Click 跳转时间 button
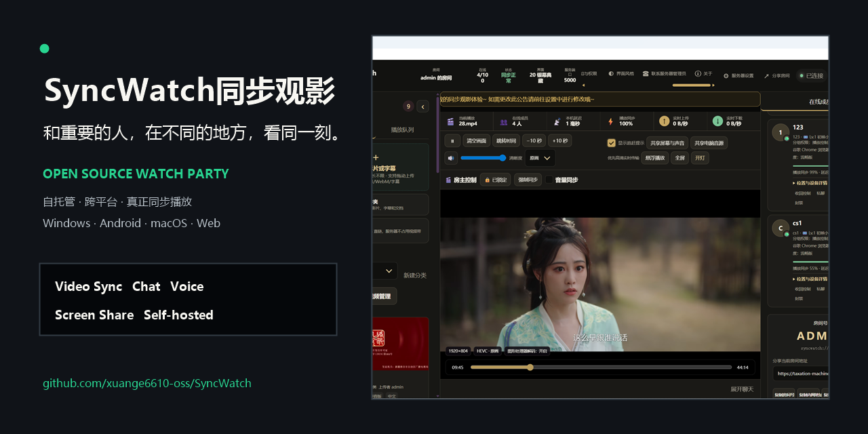 pyautogui.click(x=506, y=141)
